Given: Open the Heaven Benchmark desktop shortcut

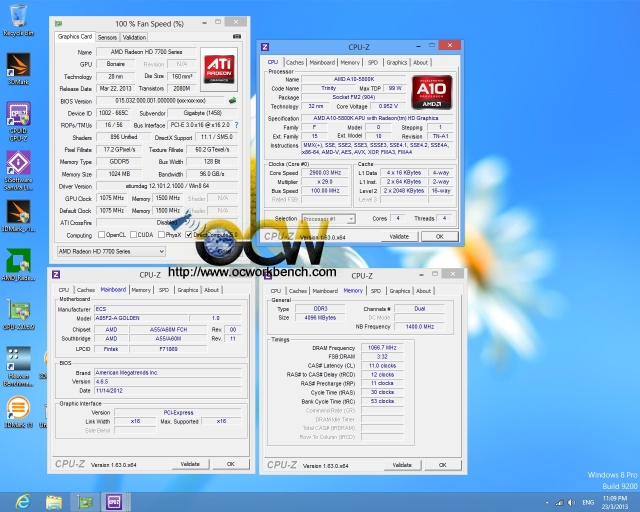Looking at the screenshot, I should pos(18,366).
